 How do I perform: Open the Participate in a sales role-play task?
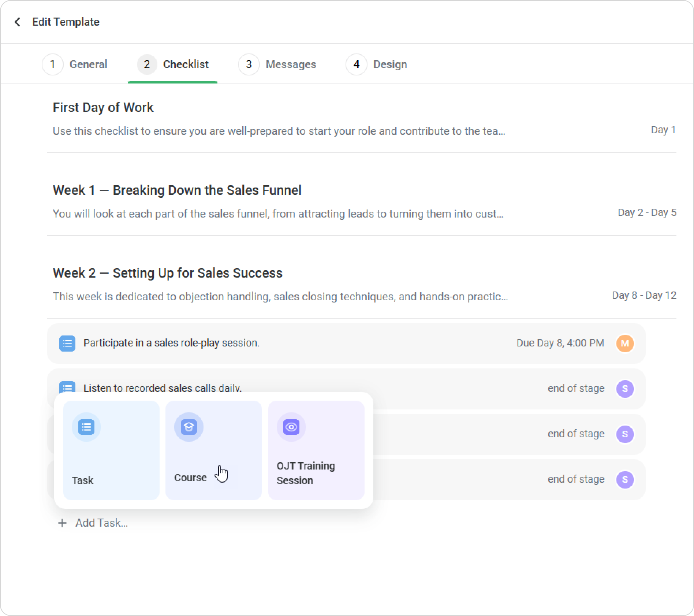[171, 343]
